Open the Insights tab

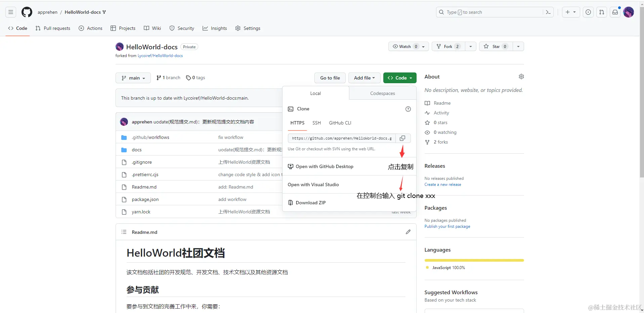point(215,28)
